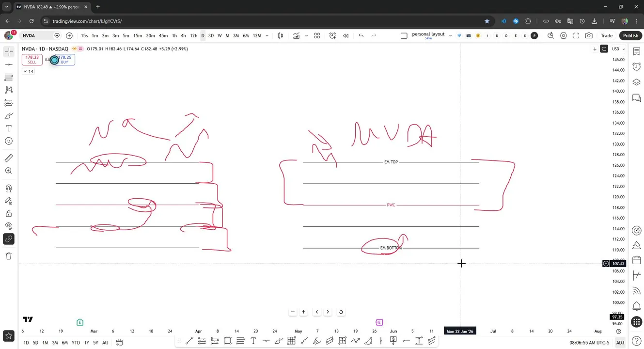Select the 15m timeframe
This screenshot has width=644, height=349.
click(x=138, y=35)
